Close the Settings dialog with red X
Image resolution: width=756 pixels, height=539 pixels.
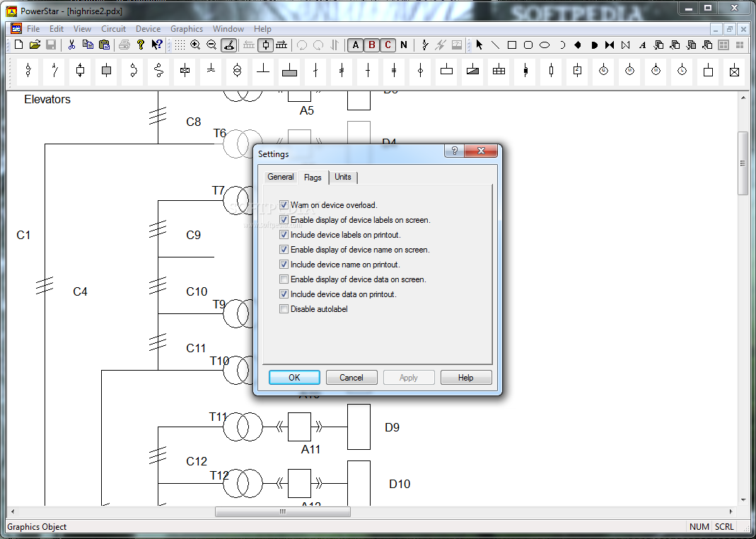pyautogui.click(x=481, y=151)
